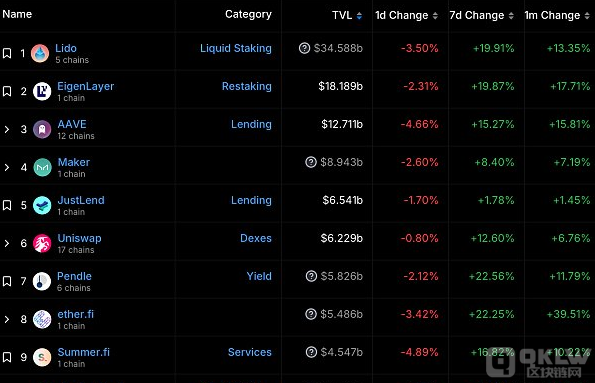Image resolution: width=595 pixels, height=383 pixels.
Task: Click the question mark icon beside Lido TVL
Action: [304, 48]
